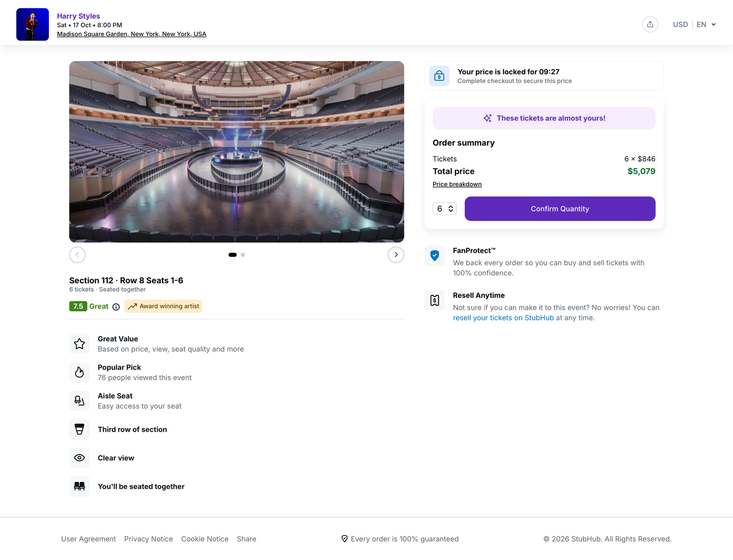
Task: Go to previous venue image
Action: click(x=77, y=255)
